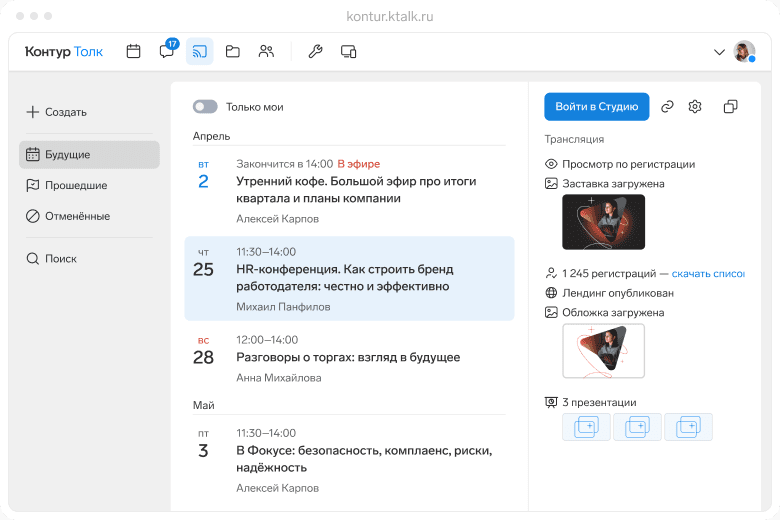Click the screen devices icon in toolbar
The width and height of the screenshot is (780, 520).
(x=348, y=51)
